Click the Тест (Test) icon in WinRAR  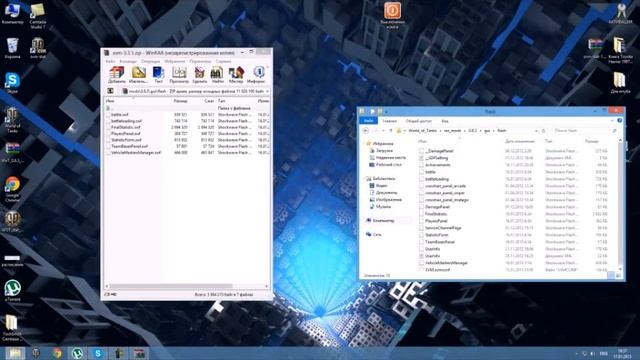coord(158,75)
